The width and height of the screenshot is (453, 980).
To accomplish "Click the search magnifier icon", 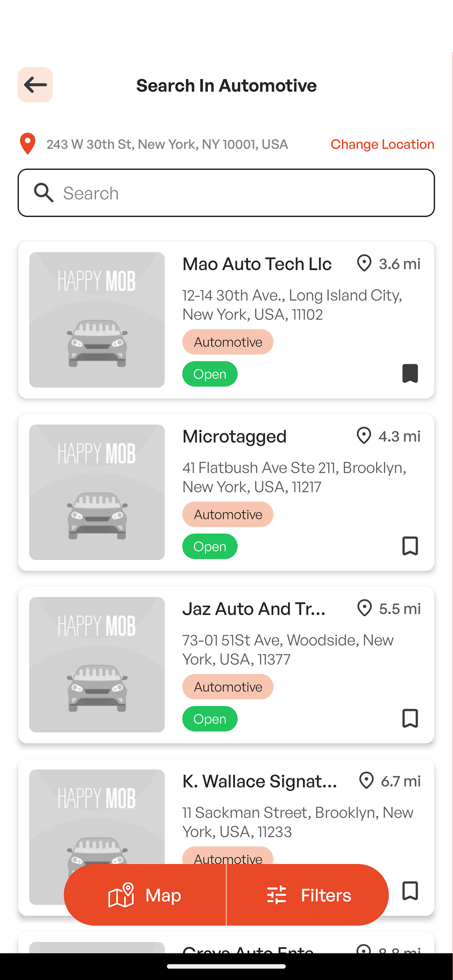I will click(43, 193).
